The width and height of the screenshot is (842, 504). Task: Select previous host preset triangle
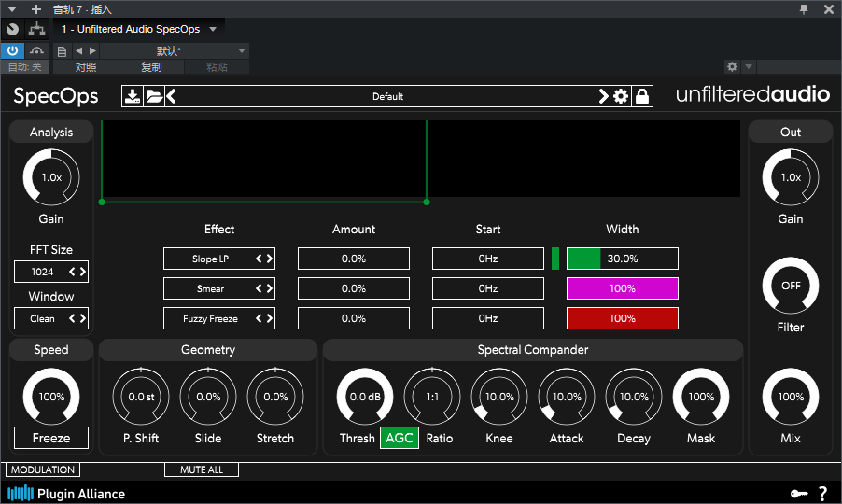(79, 51)
